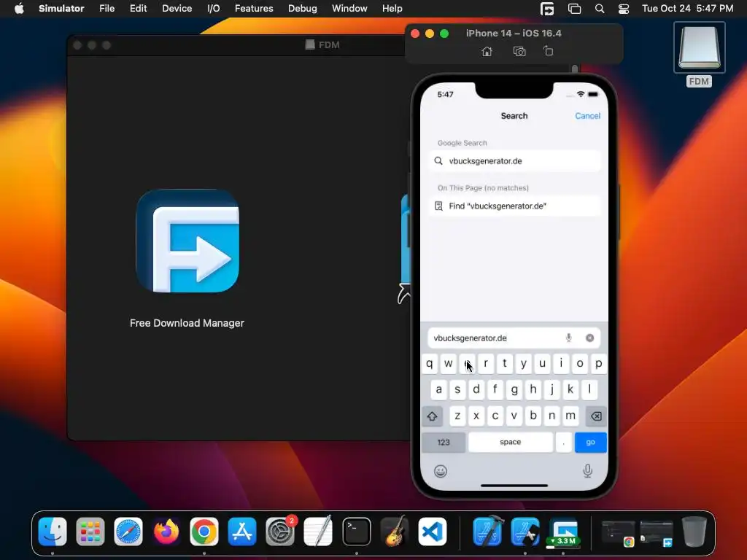The width and height of the screenshot is (747, 560).
Task: Open Safari from the Dock
Action: (x=128, y=532)
